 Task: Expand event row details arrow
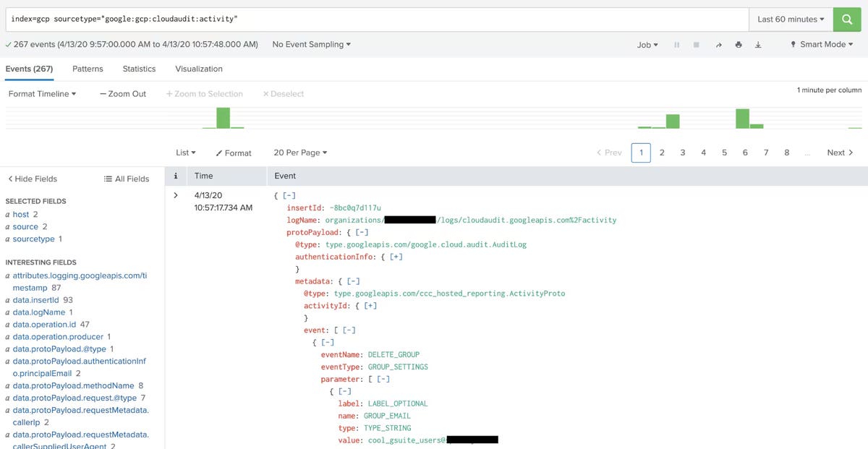point(176,195)
